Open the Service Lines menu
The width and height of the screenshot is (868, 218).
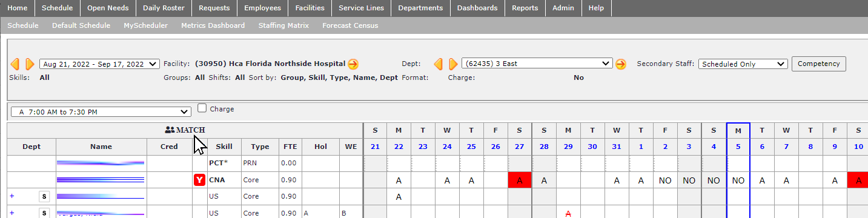click(x=361, y=8)
